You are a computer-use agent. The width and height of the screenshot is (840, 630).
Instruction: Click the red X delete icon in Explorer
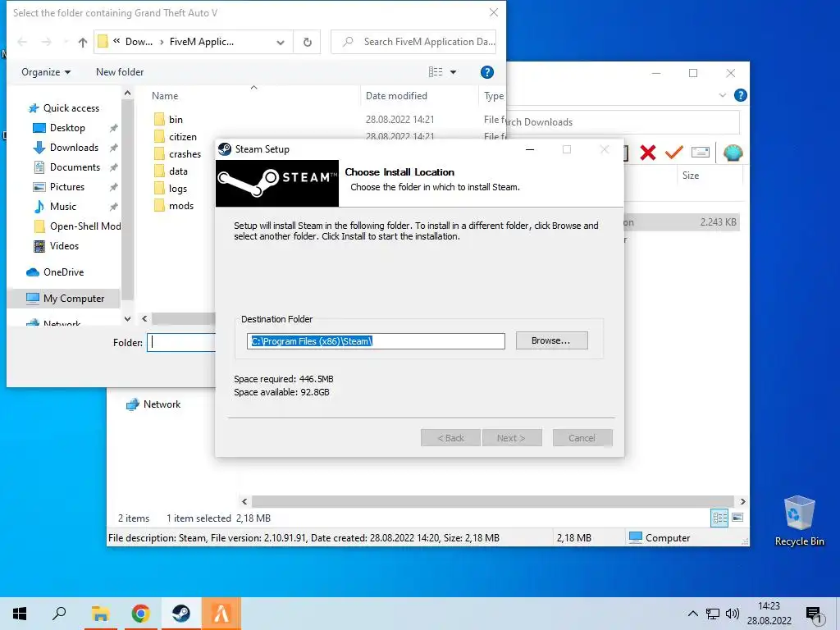(x=648, y=153)
